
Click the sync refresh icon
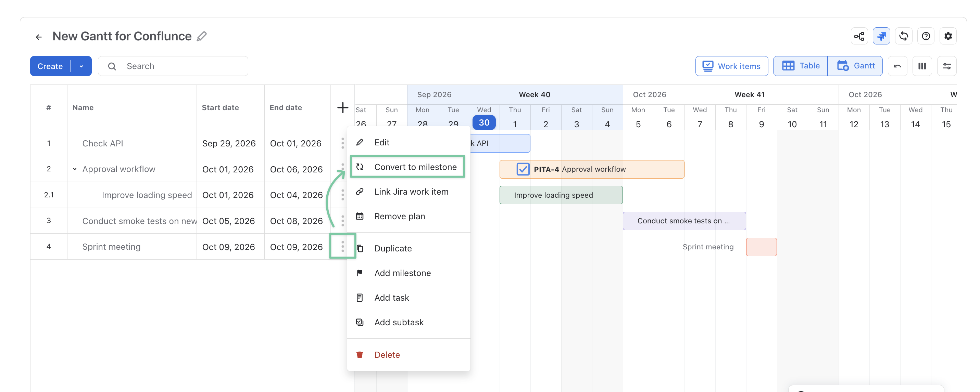[x=904, y=36]
